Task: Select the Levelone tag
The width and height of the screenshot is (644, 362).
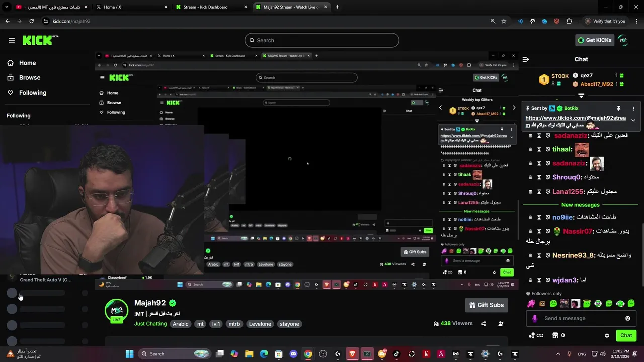Action: pyautogui.click(x=260, y=324)
